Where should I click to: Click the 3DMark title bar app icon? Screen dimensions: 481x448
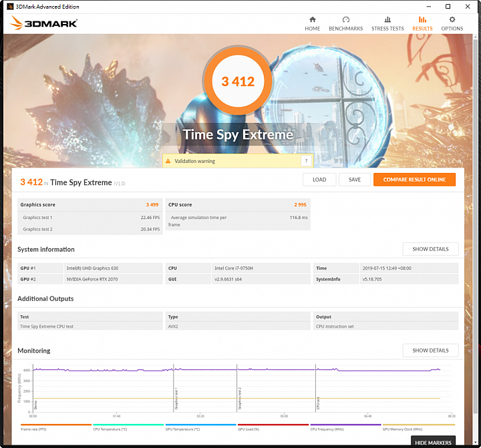10,7
